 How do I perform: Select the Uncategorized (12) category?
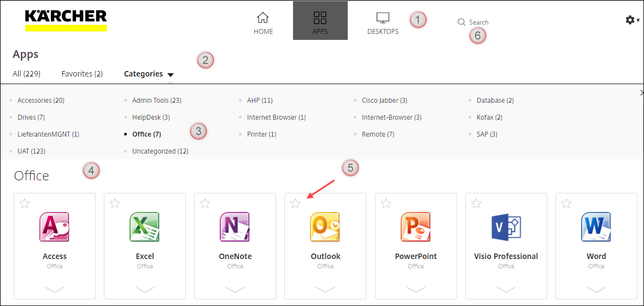(x=160, y=151)
